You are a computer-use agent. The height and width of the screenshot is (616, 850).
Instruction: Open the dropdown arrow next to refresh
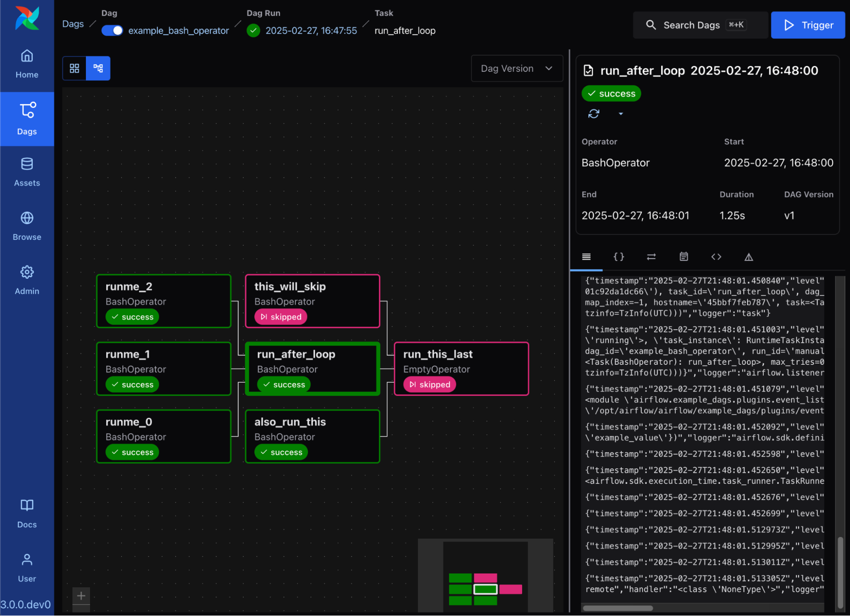click(x=620, y=114)
